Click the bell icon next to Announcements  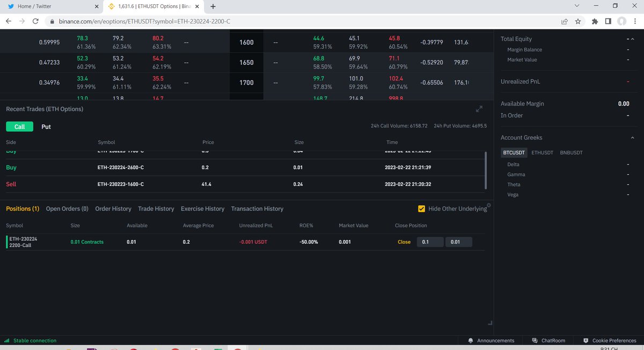point(471,341)
